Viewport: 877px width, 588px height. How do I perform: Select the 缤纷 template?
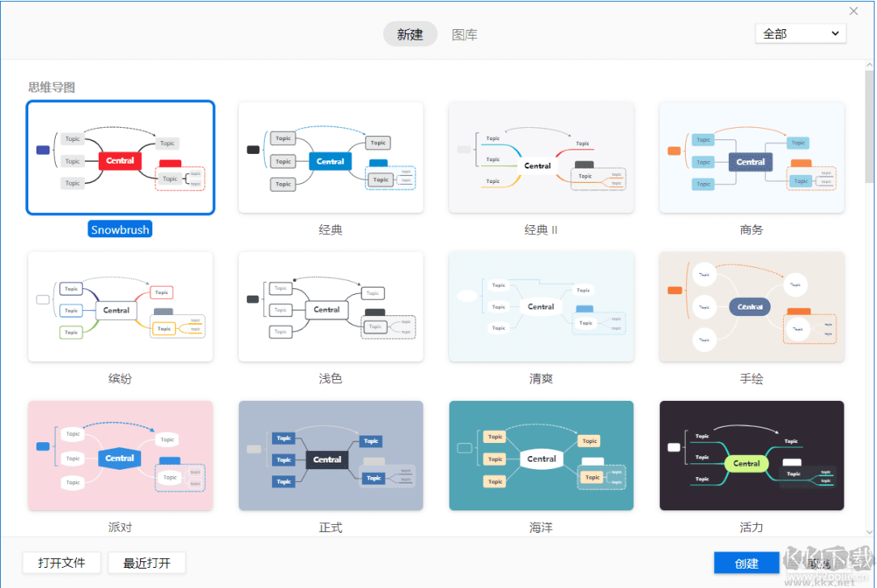120,306
